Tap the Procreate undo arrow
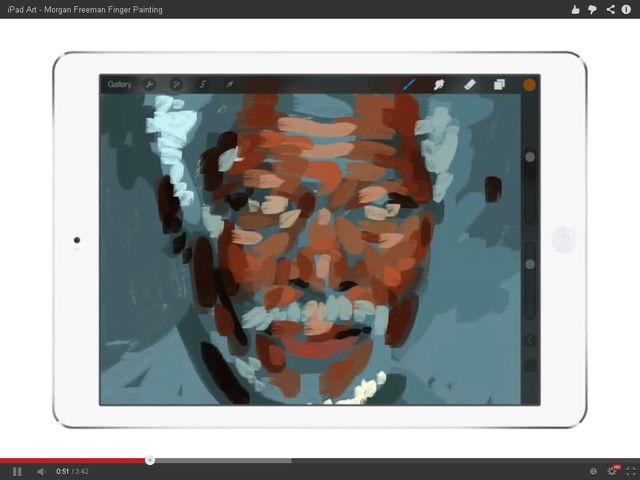 [530, 341]
